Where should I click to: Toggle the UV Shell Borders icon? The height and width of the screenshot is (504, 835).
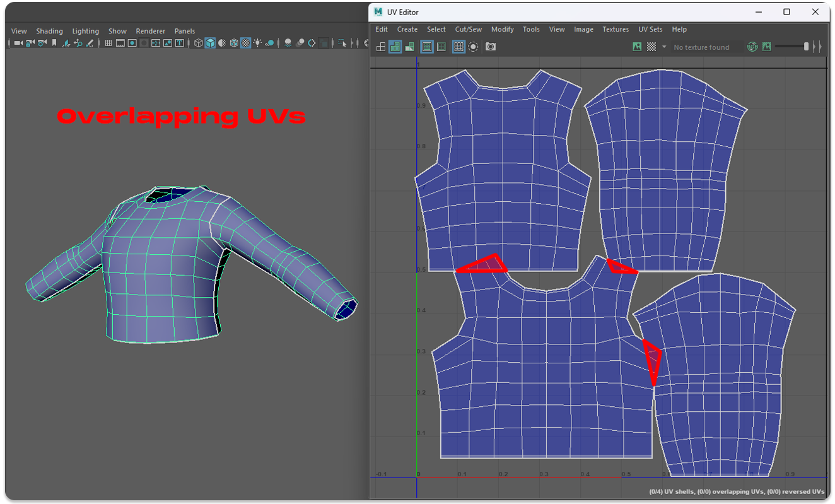pos(441,47)
